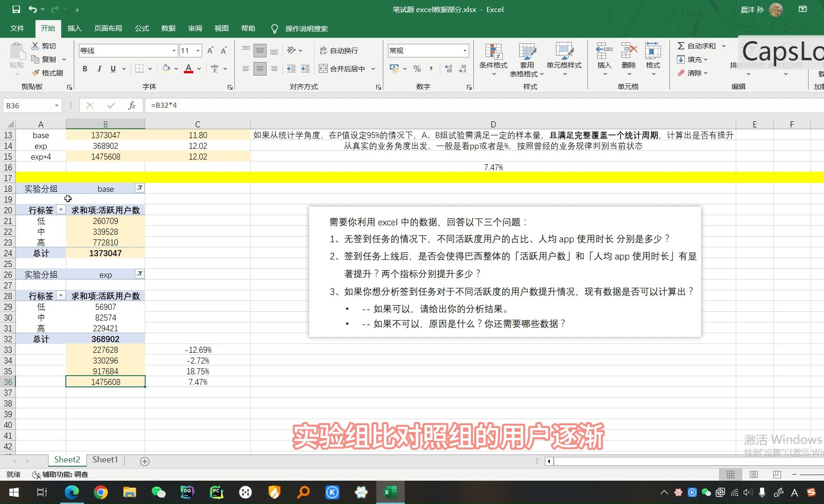Viewport: 824px width, 504px height.
Task: Open the number format dropdown 常规
Action: point(465,50)
